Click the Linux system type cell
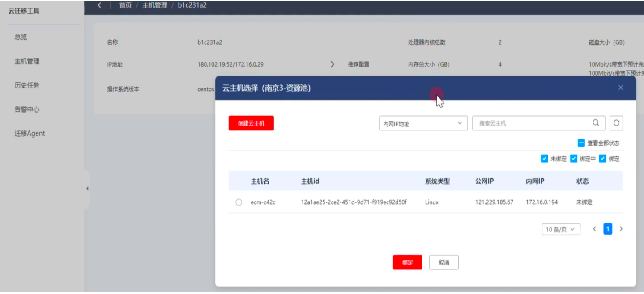This screenshot has width=644, height=294. coord(432,202)
